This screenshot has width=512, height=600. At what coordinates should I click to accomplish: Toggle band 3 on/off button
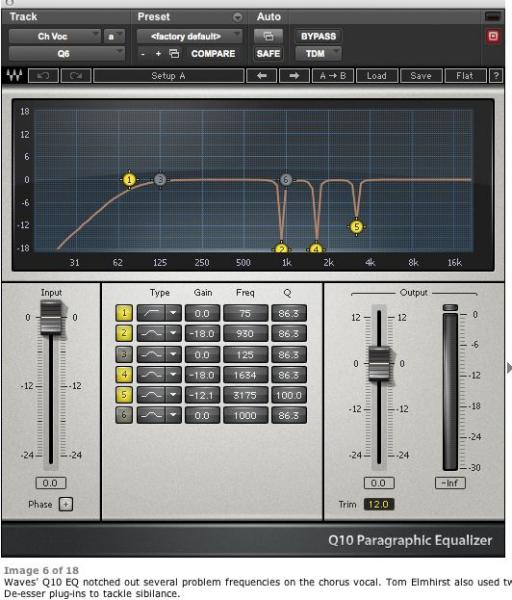pos(124,354)
